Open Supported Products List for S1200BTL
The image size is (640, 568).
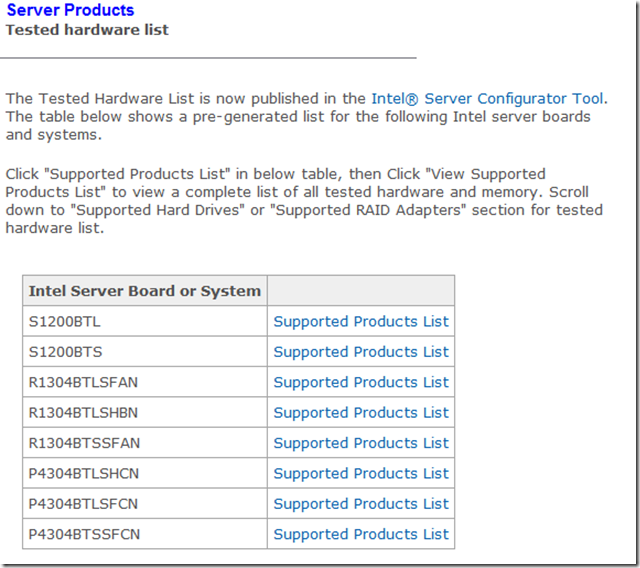(x=361, y=322)
